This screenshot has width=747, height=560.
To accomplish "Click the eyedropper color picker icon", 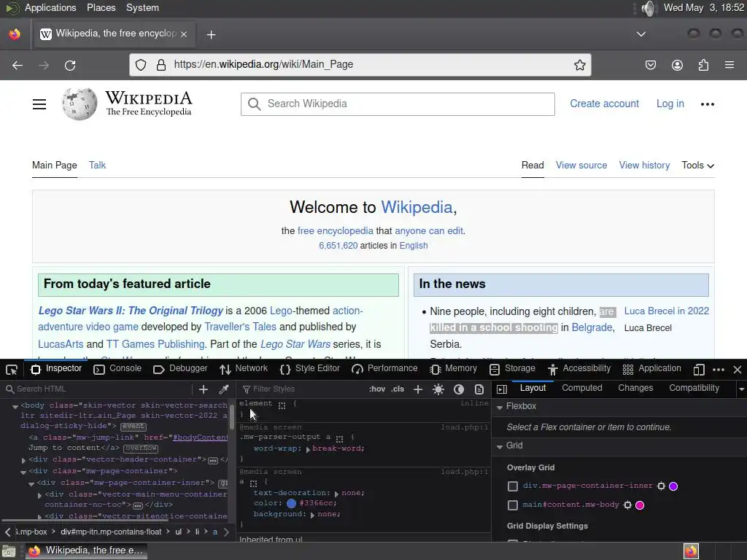I will pyautogui.click(x=223, y=389).
